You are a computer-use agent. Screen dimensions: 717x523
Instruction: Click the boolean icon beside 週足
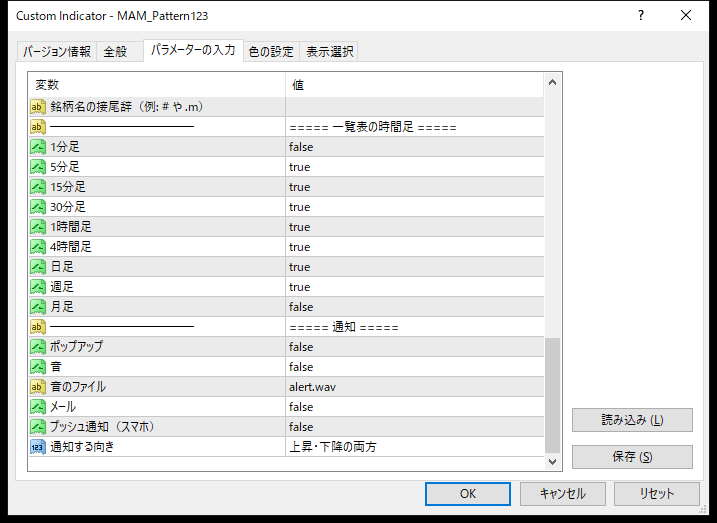38,287
